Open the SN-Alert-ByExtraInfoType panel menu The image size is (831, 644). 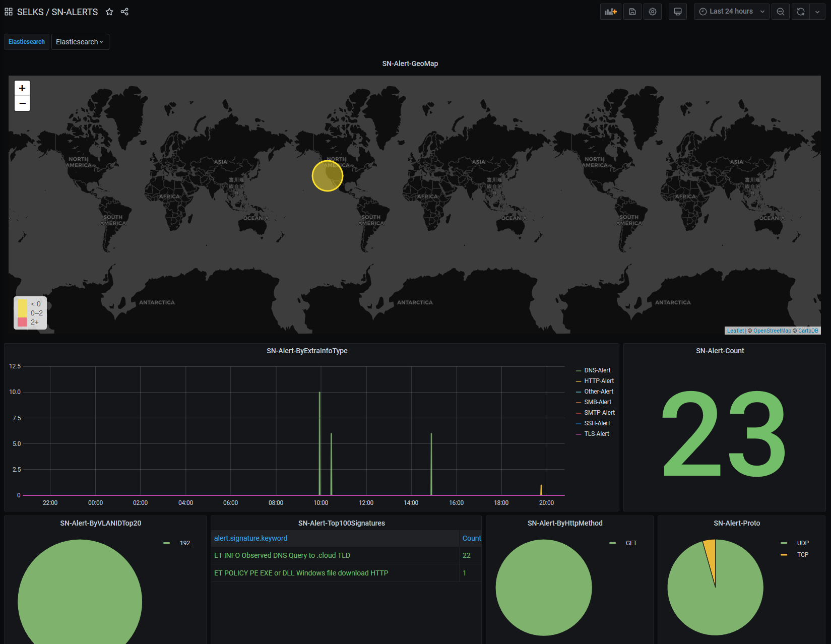[307, 351]
